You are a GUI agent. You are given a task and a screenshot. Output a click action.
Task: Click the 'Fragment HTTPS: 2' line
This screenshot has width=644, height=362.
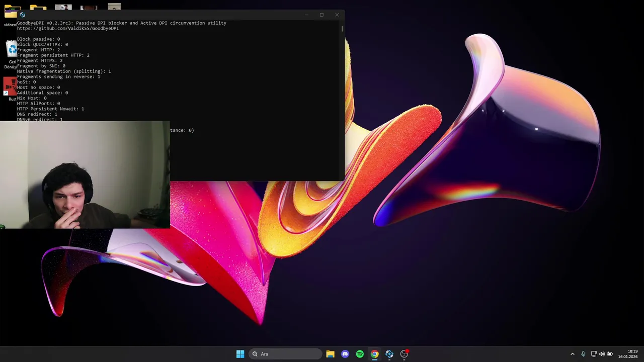point(40,61)
